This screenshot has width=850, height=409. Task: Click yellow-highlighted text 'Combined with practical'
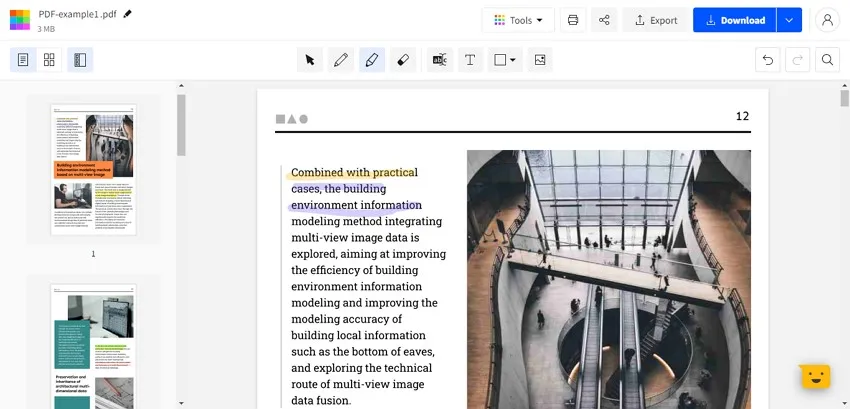355,172
